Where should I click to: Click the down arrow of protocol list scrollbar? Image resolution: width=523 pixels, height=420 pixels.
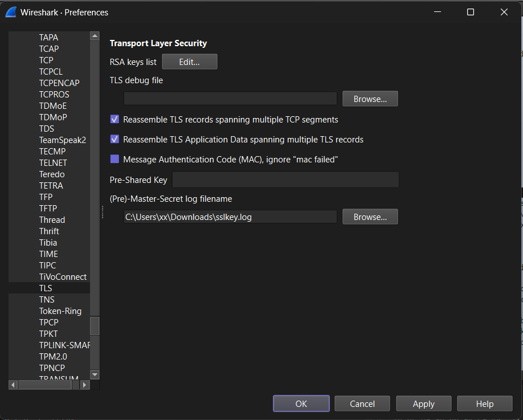(95, 374)
